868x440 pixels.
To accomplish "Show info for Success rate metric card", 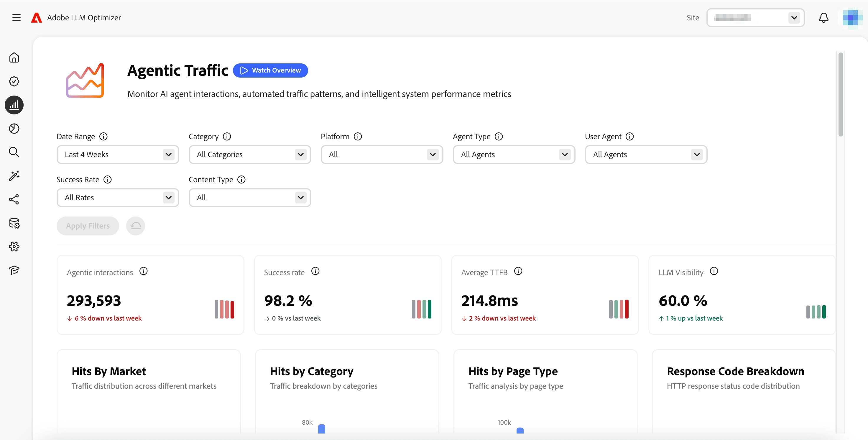I will (315, 271).
